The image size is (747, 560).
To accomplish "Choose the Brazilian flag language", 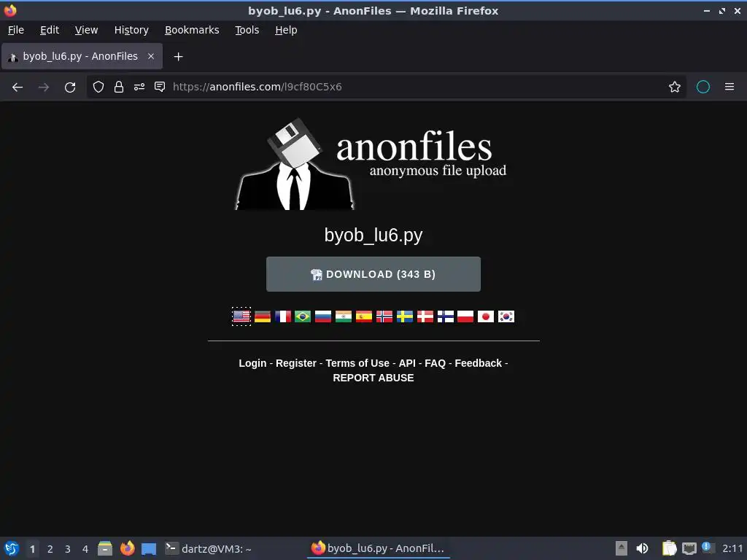I will (303, 316).
